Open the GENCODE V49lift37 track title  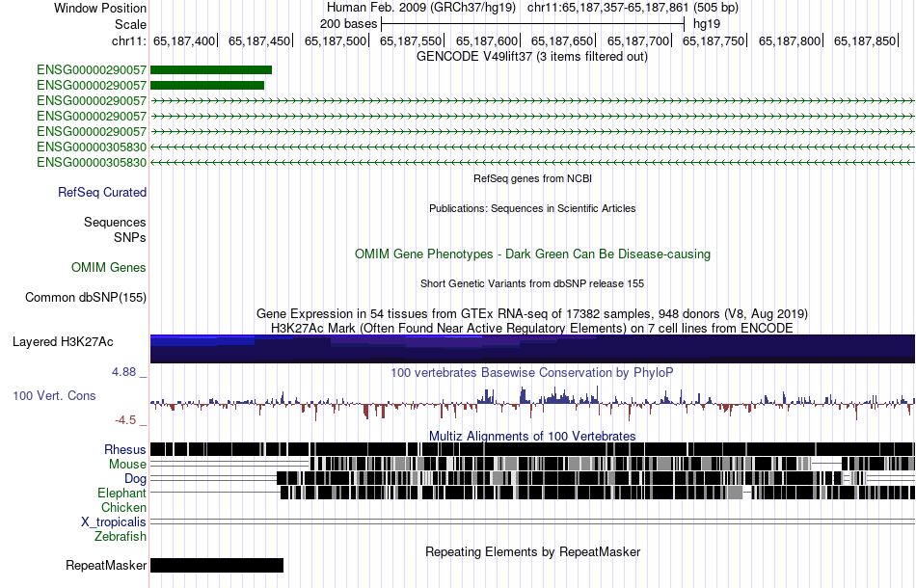click(532, 57)
